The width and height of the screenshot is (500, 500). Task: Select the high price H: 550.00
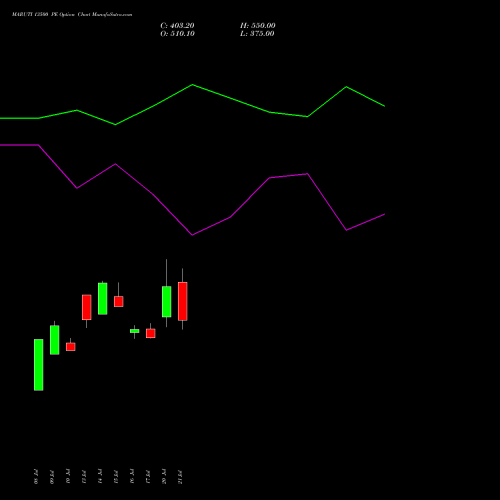click(x=258, y=26)
